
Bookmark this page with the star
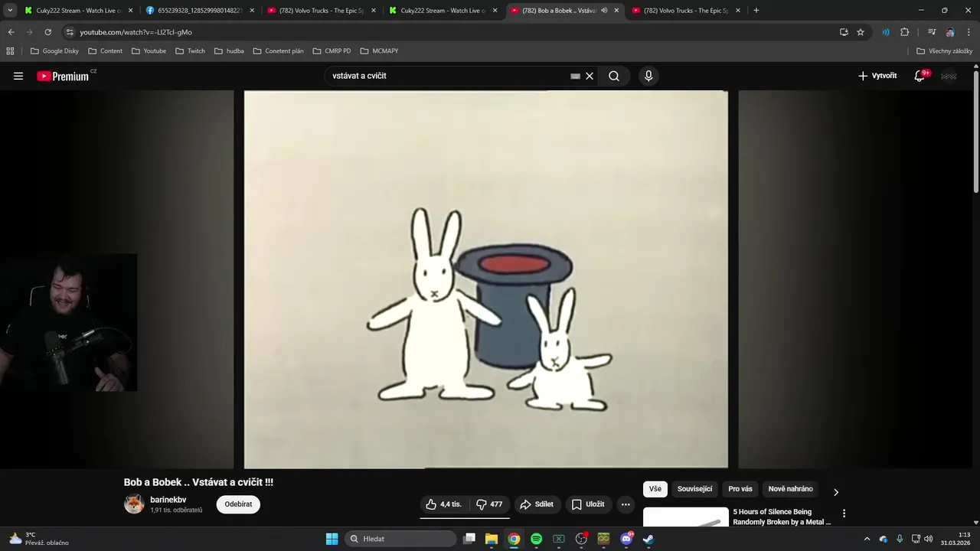(x=861, y=32)
